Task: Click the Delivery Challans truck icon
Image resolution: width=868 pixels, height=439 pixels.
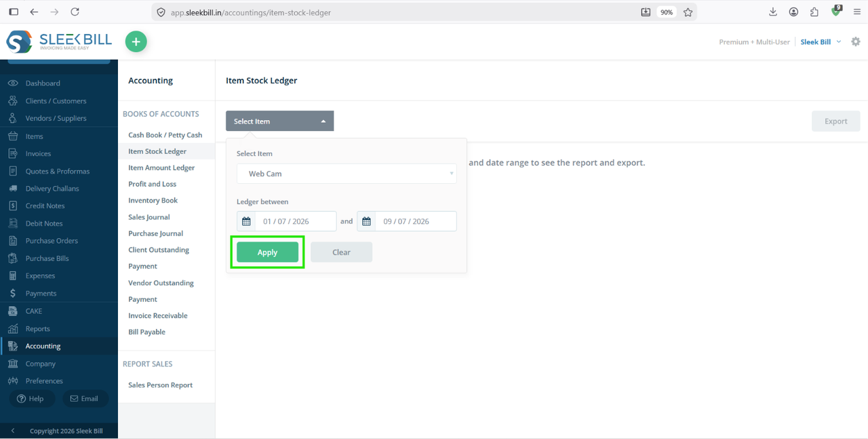Action: [x=13, y=188]
